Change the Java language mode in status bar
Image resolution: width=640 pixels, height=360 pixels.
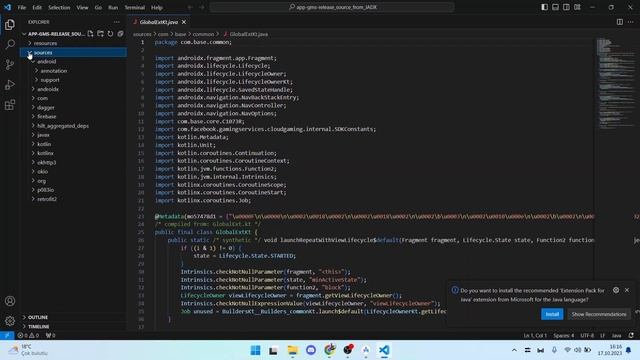click(616, 336)
